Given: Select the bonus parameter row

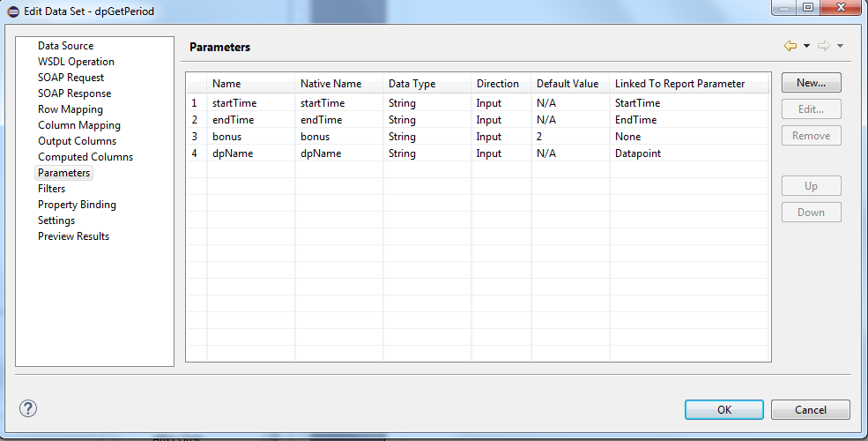Looking at the screenshot, I should (226, 137).
